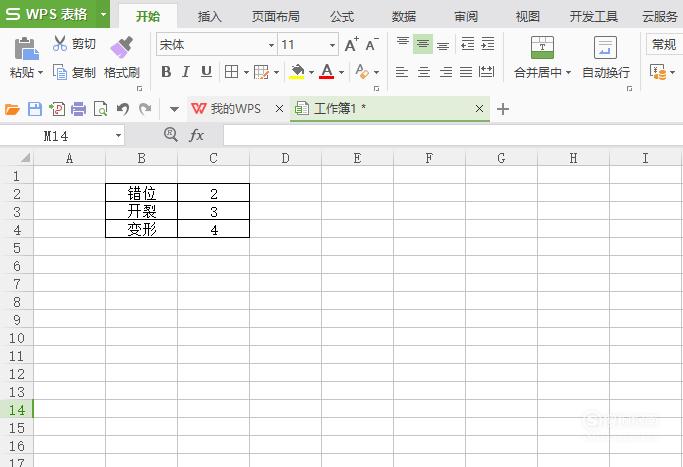Expand the borders dropdown arrow

coord(246,72)
